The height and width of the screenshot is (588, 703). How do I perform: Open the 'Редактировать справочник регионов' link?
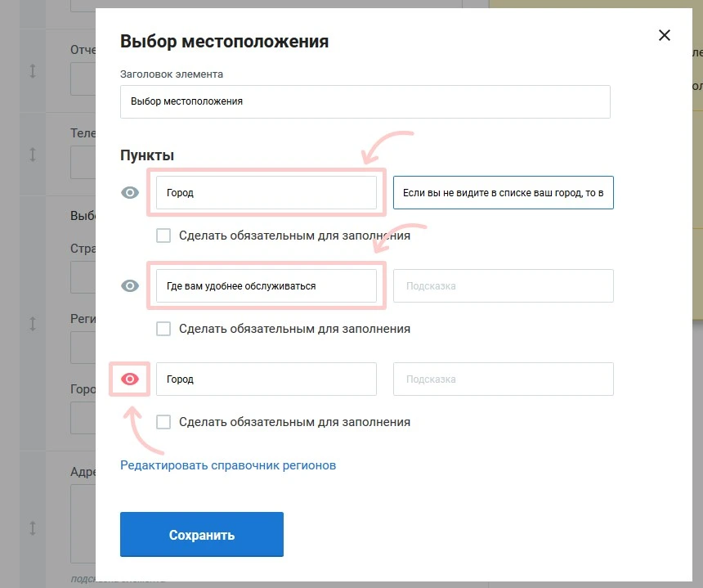[228, 465]
